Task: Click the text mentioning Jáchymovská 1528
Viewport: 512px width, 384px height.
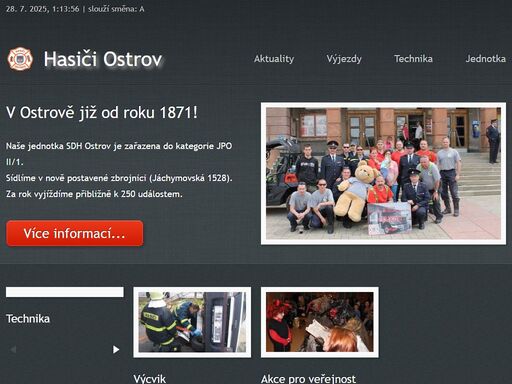Action: [119, 178]
